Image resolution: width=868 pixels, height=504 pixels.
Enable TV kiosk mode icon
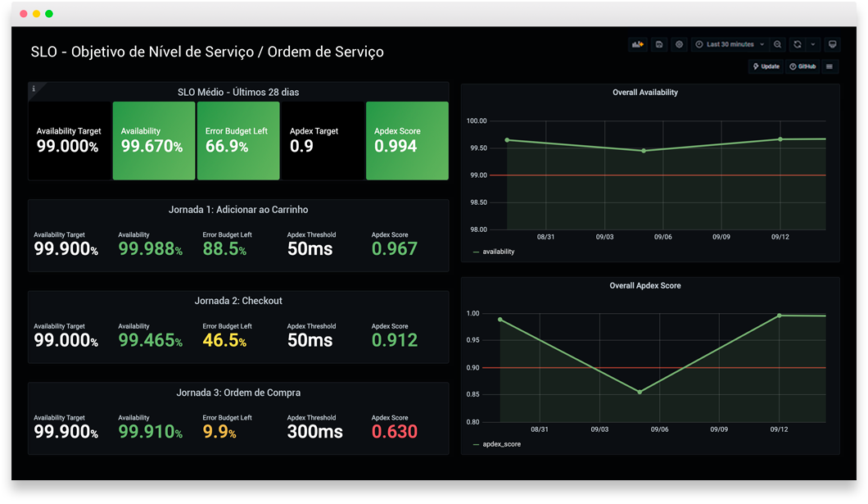[832, 44]
